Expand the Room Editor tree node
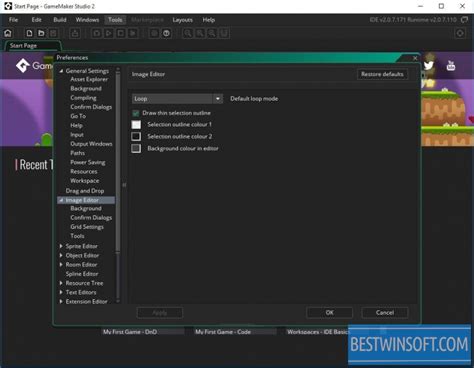 tap(61, 264)
